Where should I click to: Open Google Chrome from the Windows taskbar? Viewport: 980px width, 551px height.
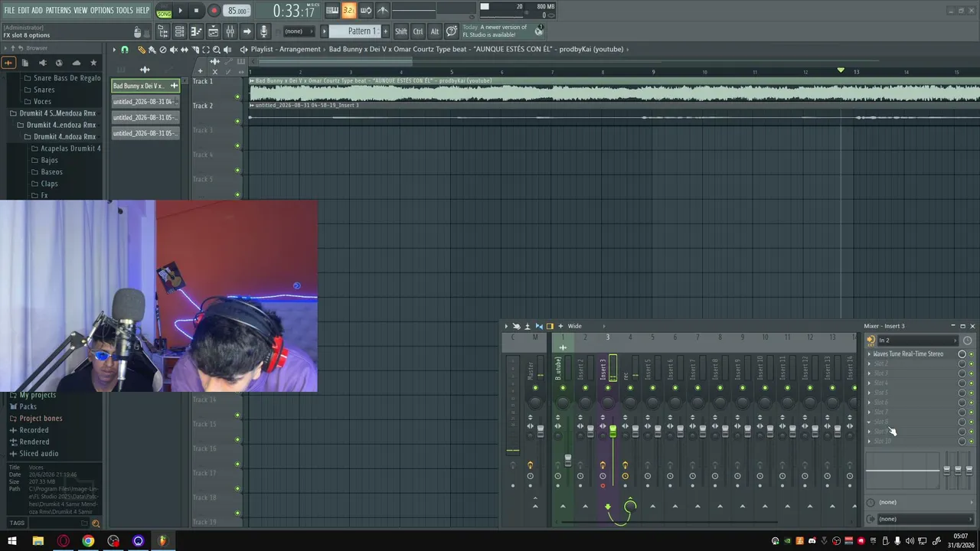(88, 541)
